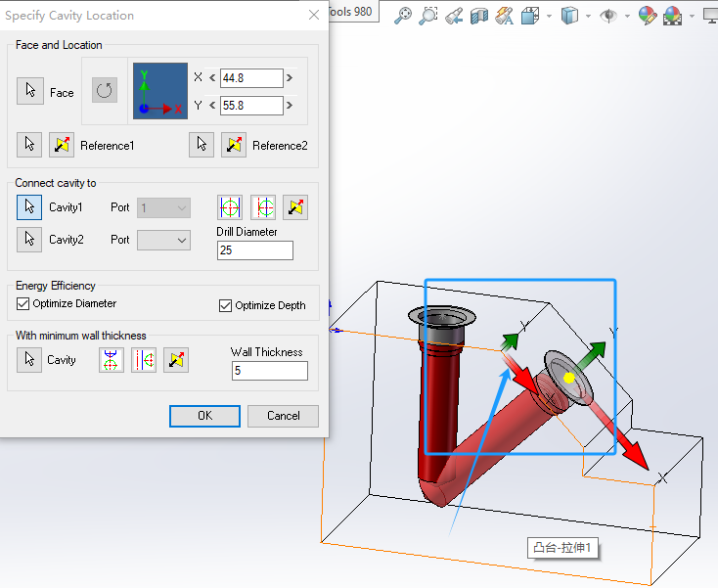Click the Apply Scene icon
The width and height of the screenshot is (718, 588).
[672, 16]
